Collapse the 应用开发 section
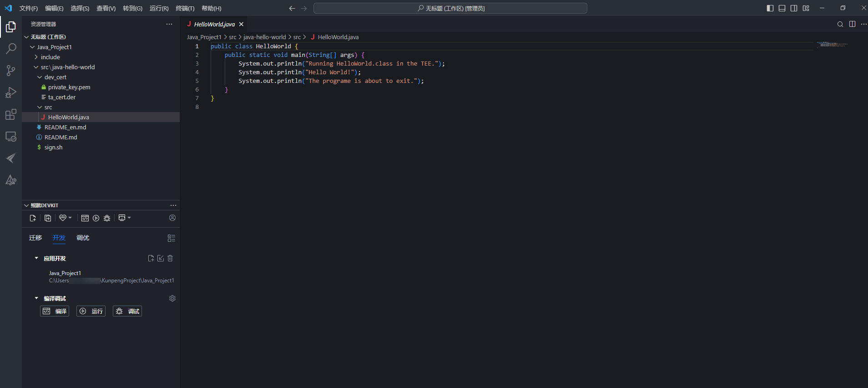 click(36, 258)
